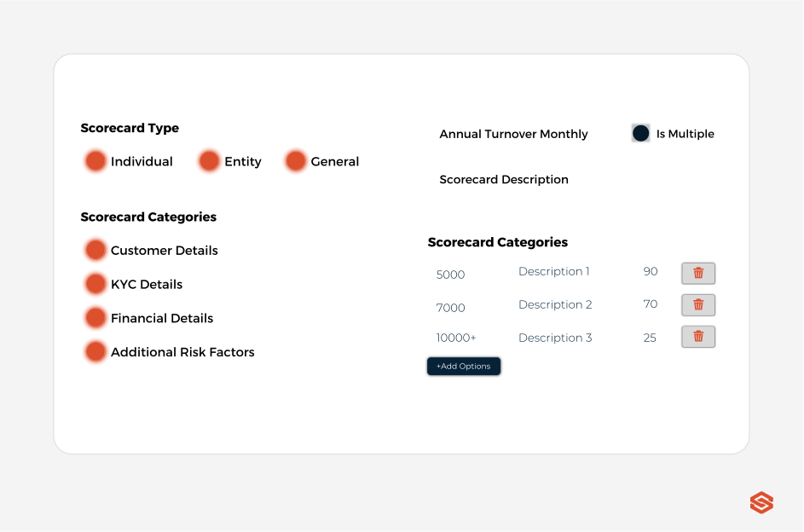Click the Annual Turnover Monthly label
The image size is (804, 532).
coord(513,134)
